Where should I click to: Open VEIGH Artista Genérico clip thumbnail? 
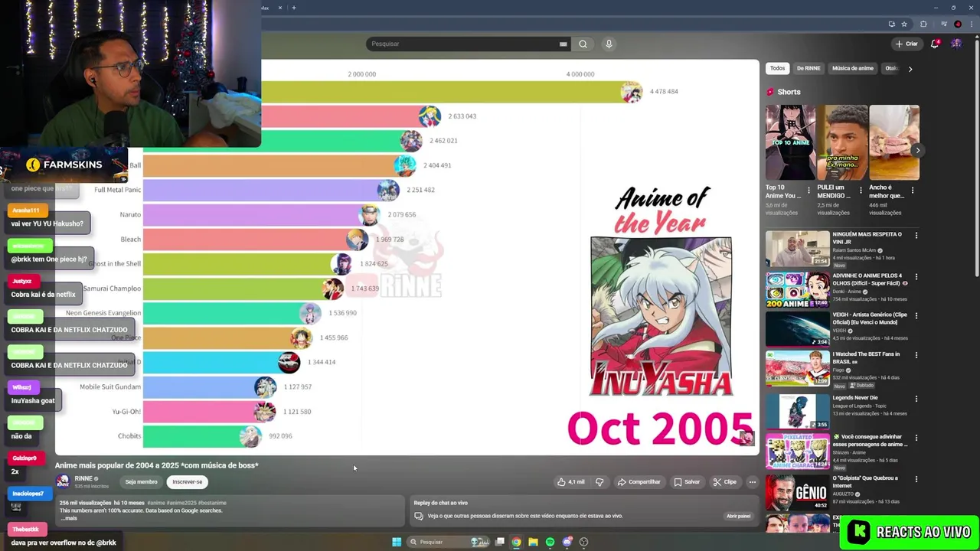(x=797, y=329)
